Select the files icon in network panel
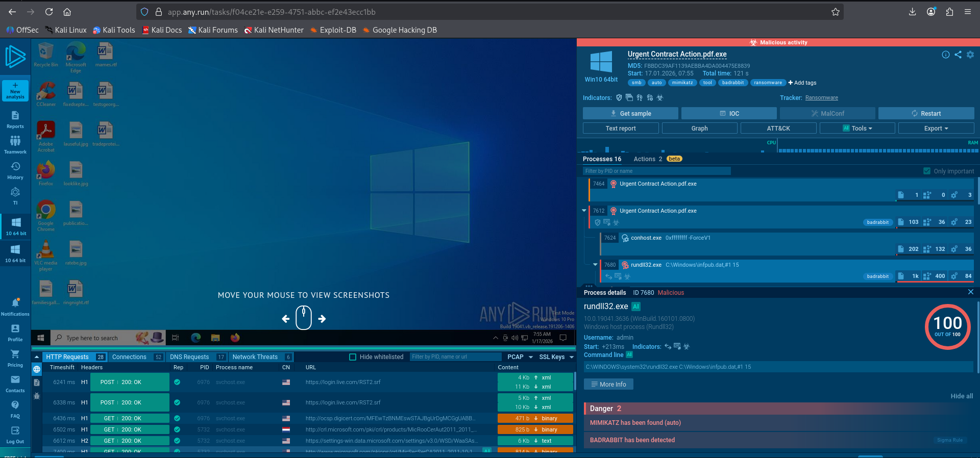 coord(37,383)
